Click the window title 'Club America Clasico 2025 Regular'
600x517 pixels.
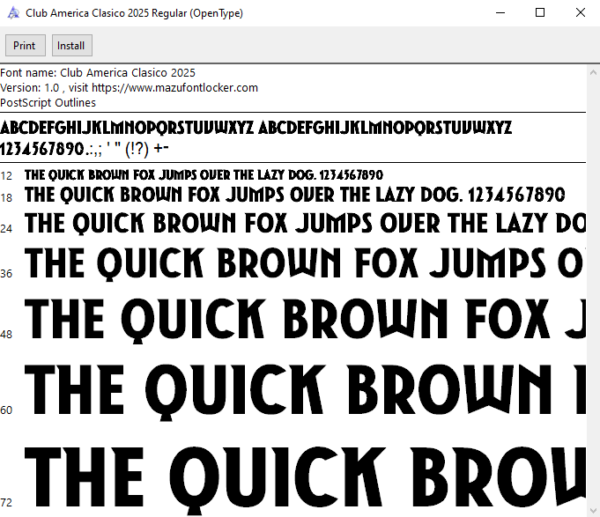pos(134,13)
